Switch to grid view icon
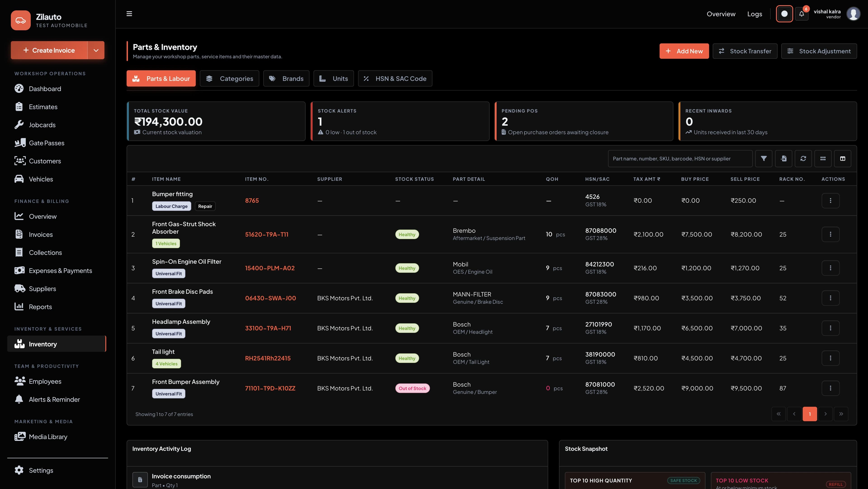The height and width of the screenshot is (489, 868). 823,158
